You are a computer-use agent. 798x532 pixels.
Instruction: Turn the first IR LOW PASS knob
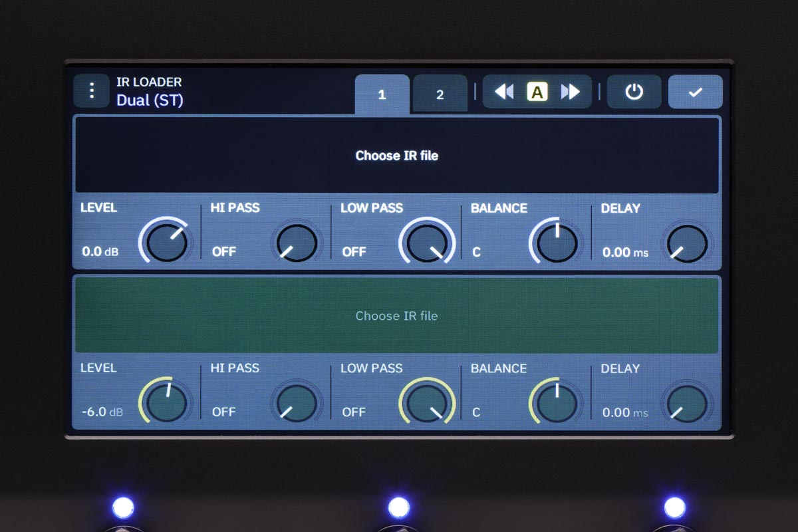pyautogui.click(x=426, y=243)
